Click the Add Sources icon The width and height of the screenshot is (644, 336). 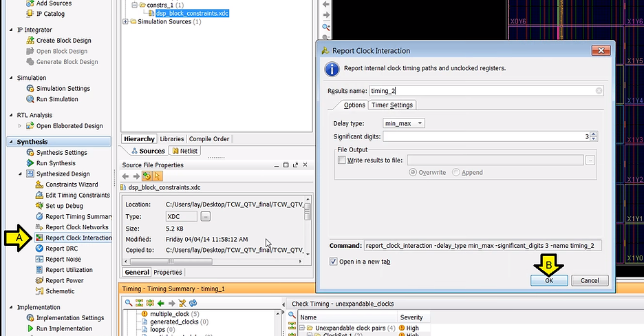click(30, 3)
